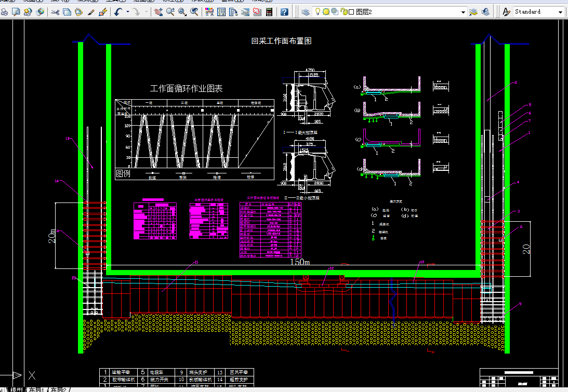Click the 20m dimension on the left
The width and height of the screenshot is (568, 392).
coord(52,236)
